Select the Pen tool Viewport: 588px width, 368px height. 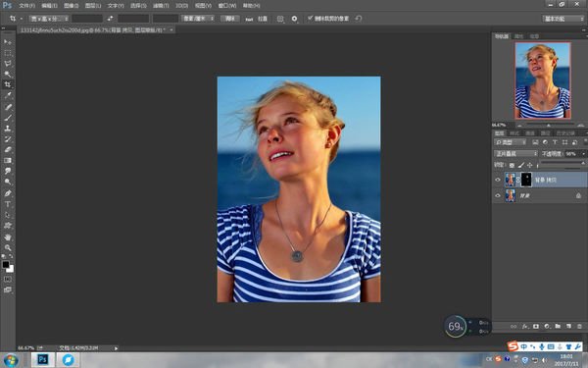tap(8, 193)
